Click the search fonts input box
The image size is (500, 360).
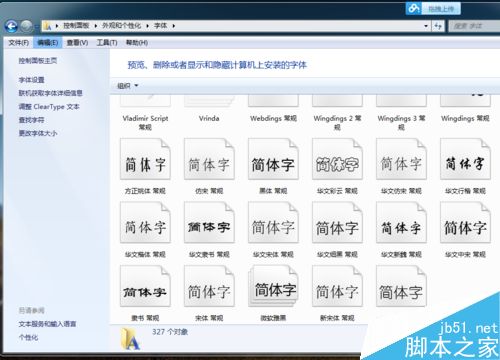tap(473, 26)
